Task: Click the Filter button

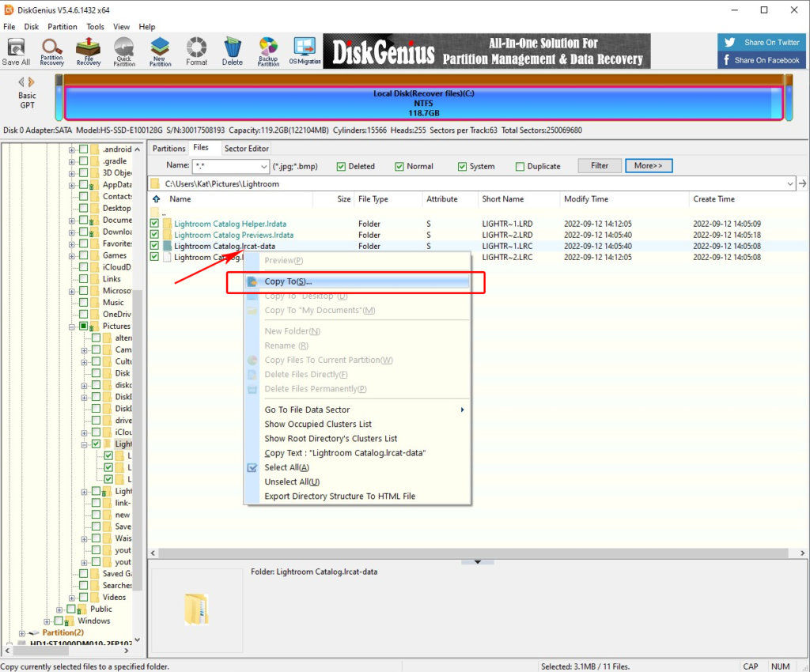Action: tap(600, 166)
